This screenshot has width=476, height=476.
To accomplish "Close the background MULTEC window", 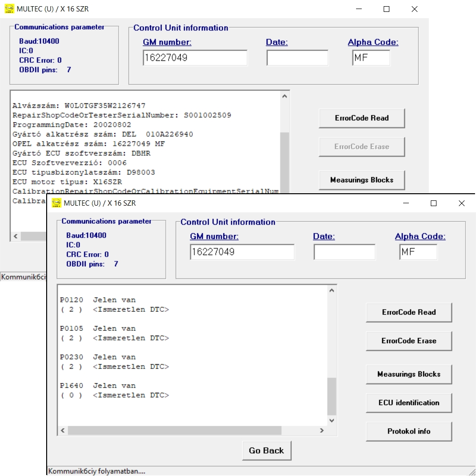I will point(414,9).
